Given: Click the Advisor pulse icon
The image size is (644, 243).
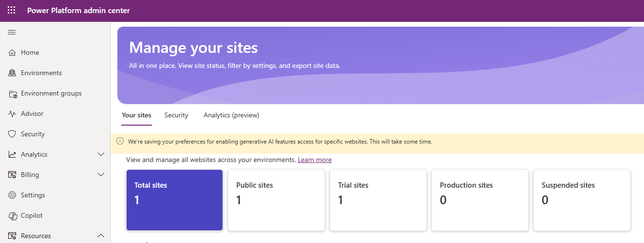Looking at the screenshot, I should tap(13, 114).
